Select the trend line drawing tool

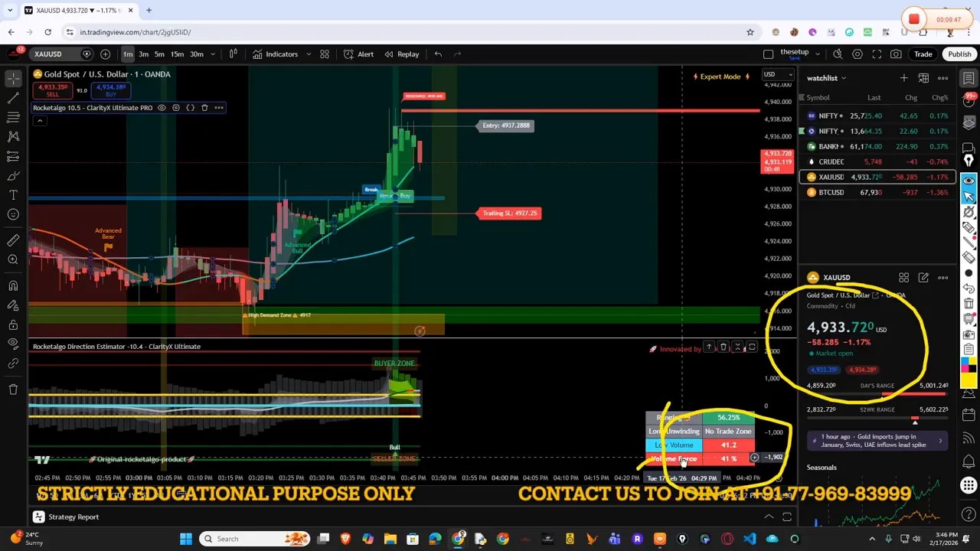coord(13,98)
